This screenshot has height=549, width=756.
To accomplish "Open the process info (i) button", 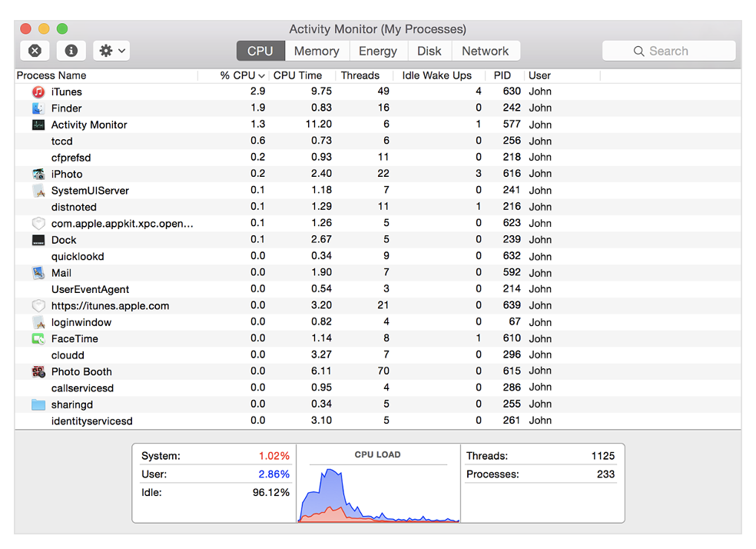I will click(71, 51).
